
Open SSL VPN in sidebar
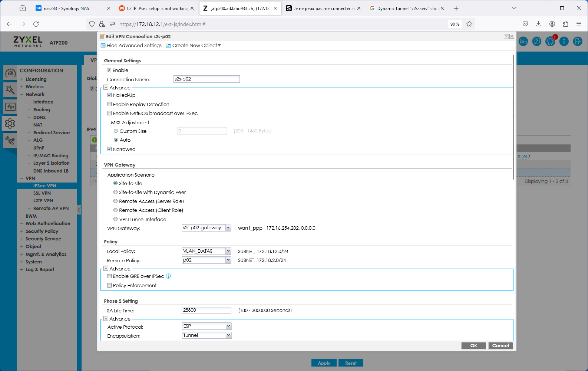[x=42, y=193]
